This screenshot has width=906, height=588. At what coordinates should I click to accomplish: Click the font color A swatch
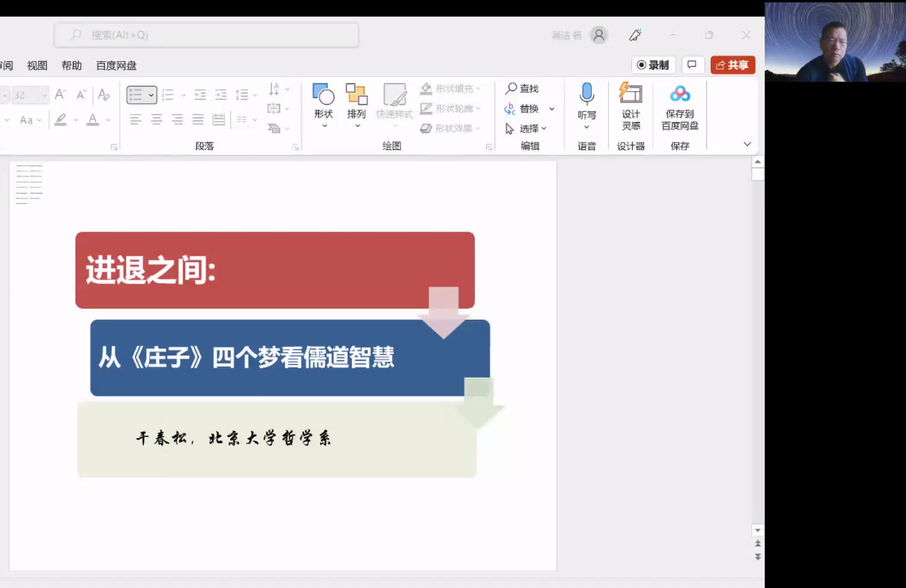click(92, 120)
